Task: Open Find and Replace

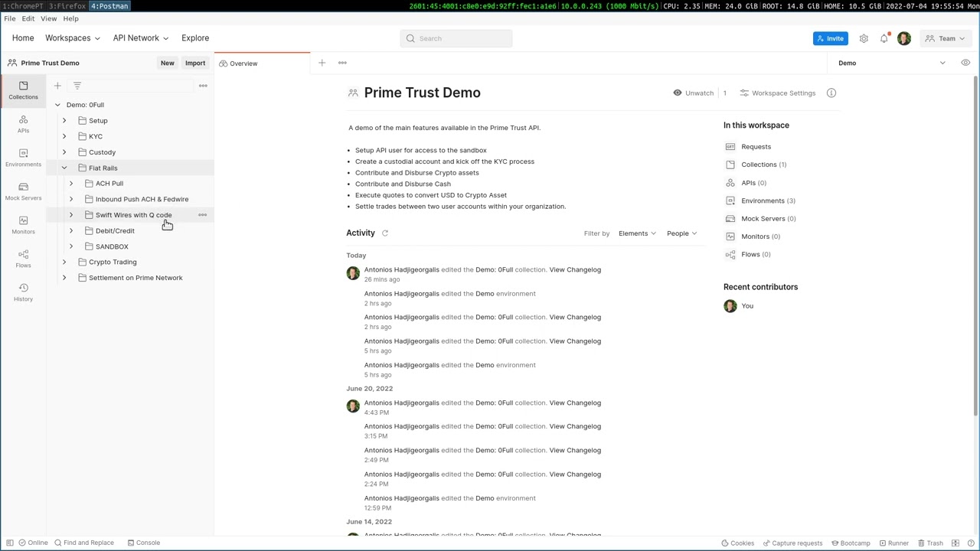Action: [84, 543]
